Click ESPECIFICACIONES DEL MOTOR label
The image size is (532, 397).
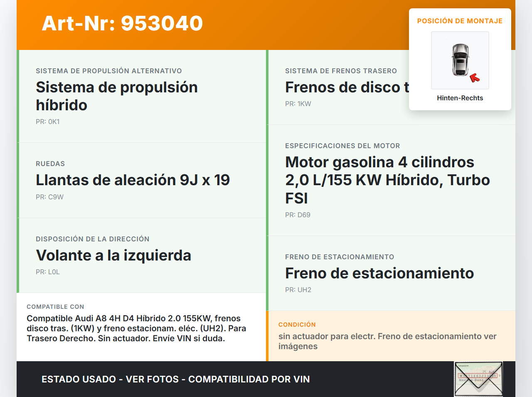[x=342, y=146]
